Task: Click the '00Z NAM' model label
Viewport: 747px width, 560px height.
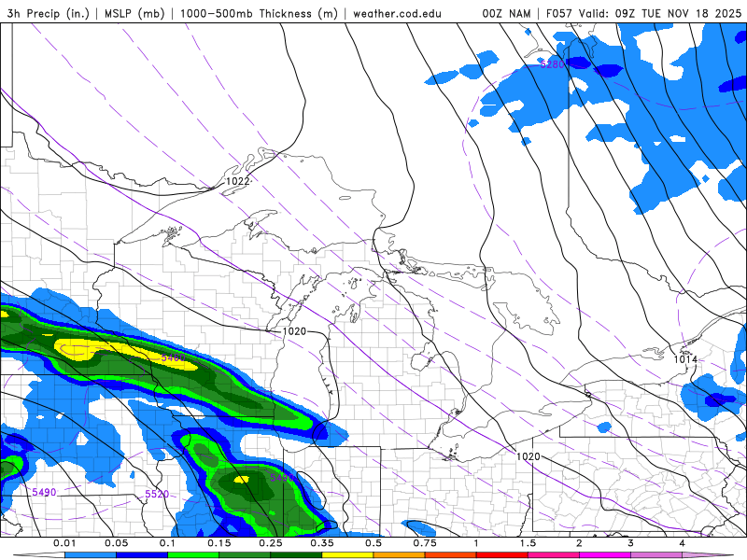Action: point(506,13)
